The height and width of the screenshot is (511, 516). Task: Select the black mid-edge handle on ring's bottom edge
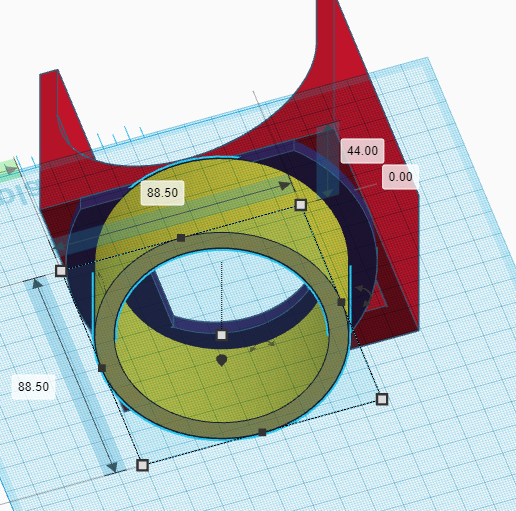[262, 432]
